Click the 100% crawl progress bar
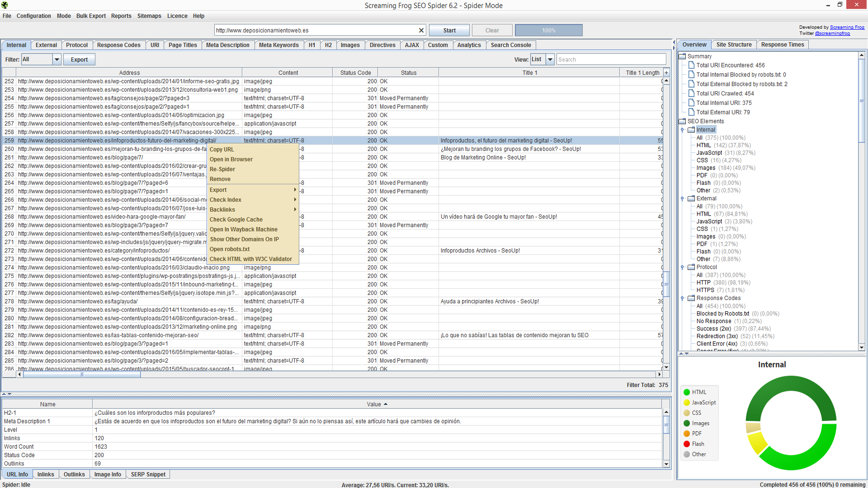Image resolution: width=868 pixels, height=488 pixels. [x=549, y=30]
